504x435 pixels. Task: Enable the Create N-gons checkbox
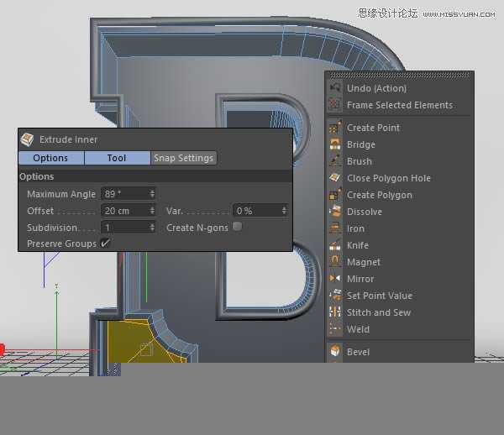pyautogui.click(x=237, y=227)
